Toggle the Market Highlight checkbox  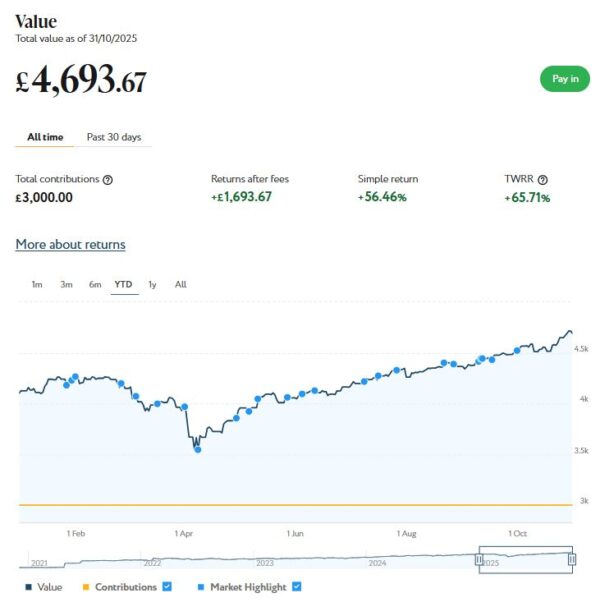(296, 587)
